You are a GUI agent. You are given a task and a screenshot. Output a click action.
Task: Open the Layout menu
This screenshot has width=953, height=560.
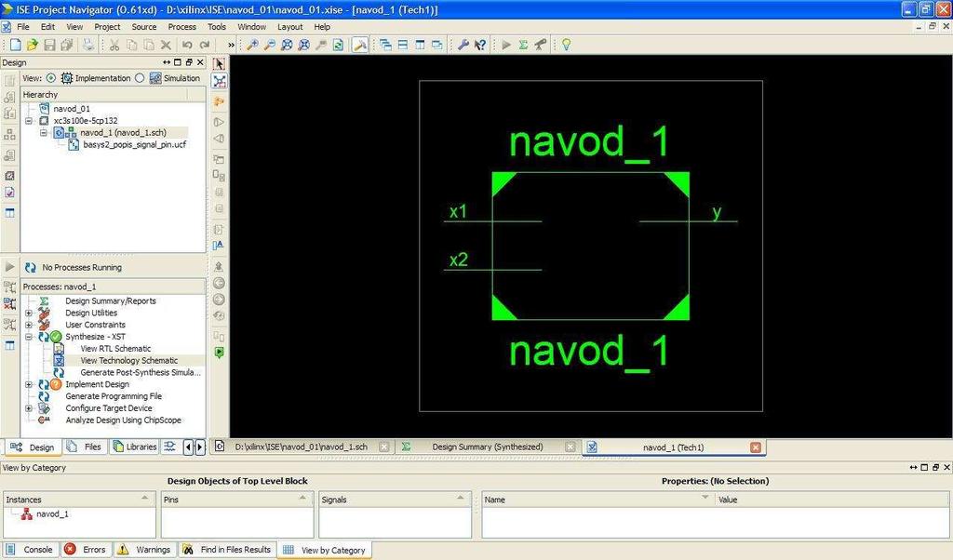pos(290,27)
